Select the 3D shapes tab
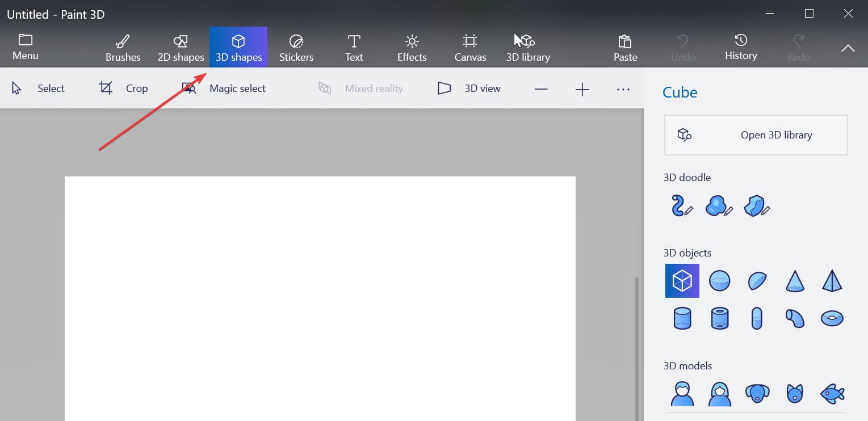This screenshot has height=421, width=868. point(238,48)
